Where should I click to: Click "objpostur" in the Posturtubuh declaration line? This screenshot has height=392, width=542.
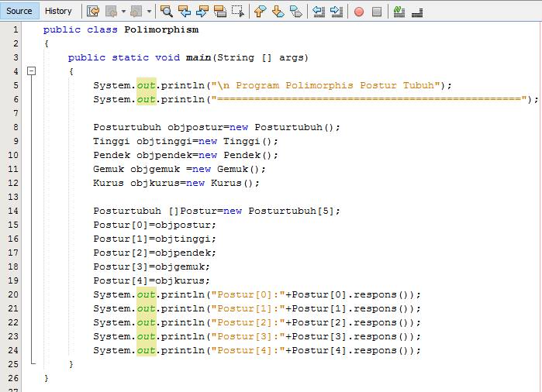[x=195, y=128]
